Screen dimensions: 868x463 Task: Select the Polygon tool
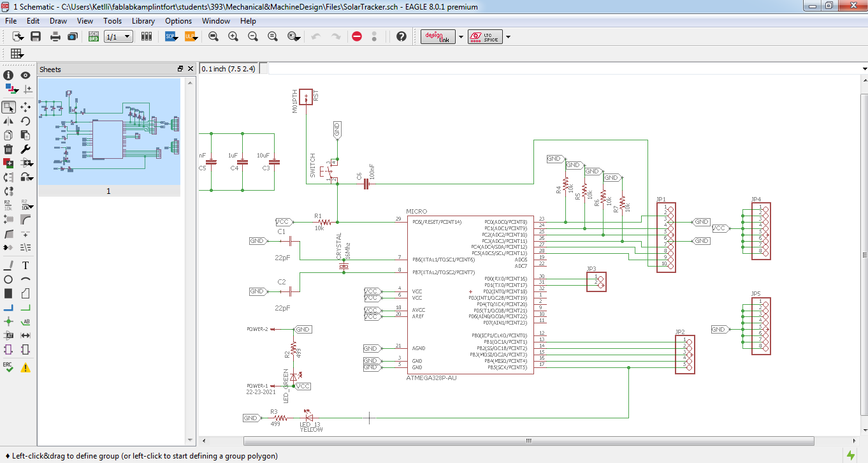point(25,293)
